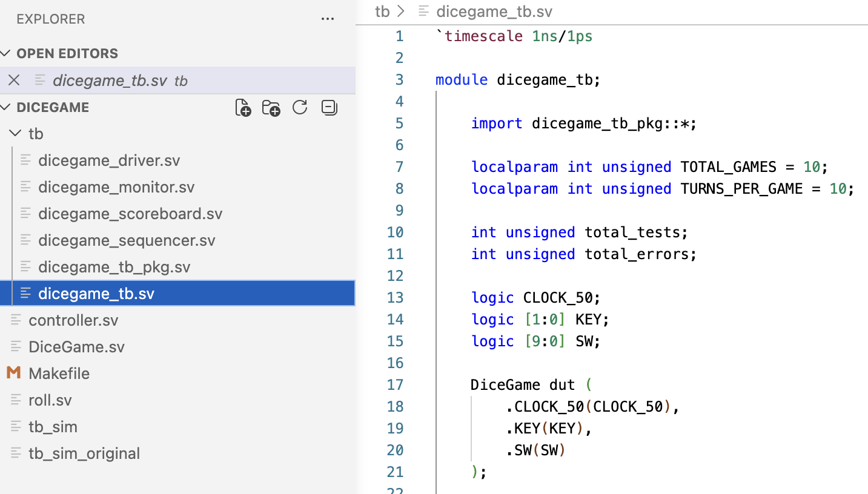The image size is (868, 494).
Task: Open the Makefile
Action: coord(58,373)
